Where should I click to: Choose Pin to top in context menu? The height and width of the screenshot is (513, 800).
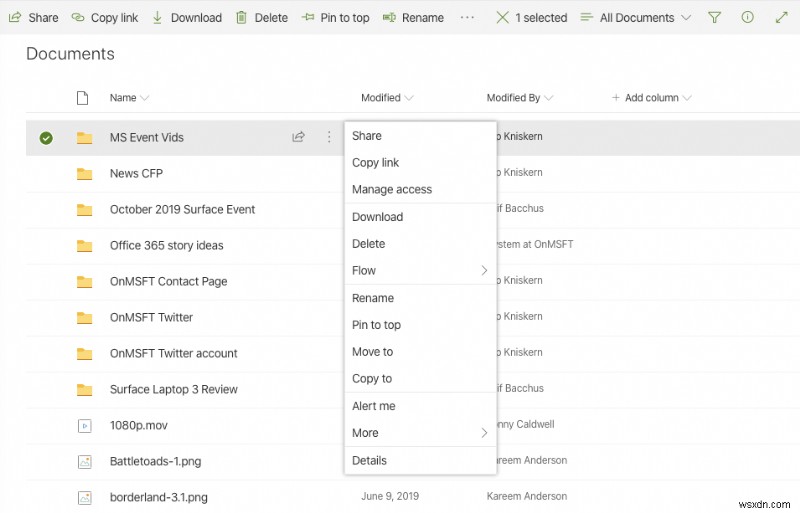[x=420, y=325]
